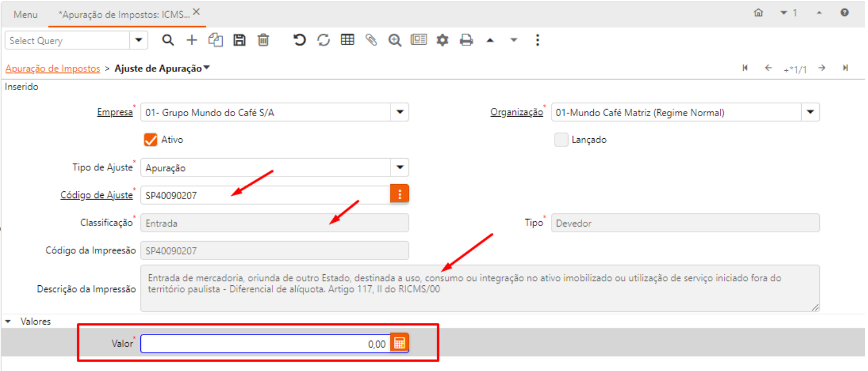Copy the current record
Viewport: 868px width, 371px height.
click(x=215, y=40)
